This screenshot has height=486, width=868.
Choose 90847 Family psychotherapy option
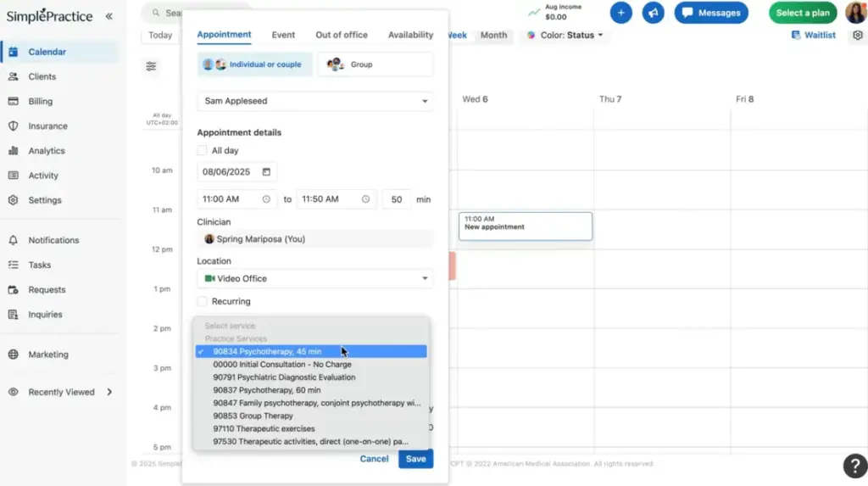click(311, 403)
